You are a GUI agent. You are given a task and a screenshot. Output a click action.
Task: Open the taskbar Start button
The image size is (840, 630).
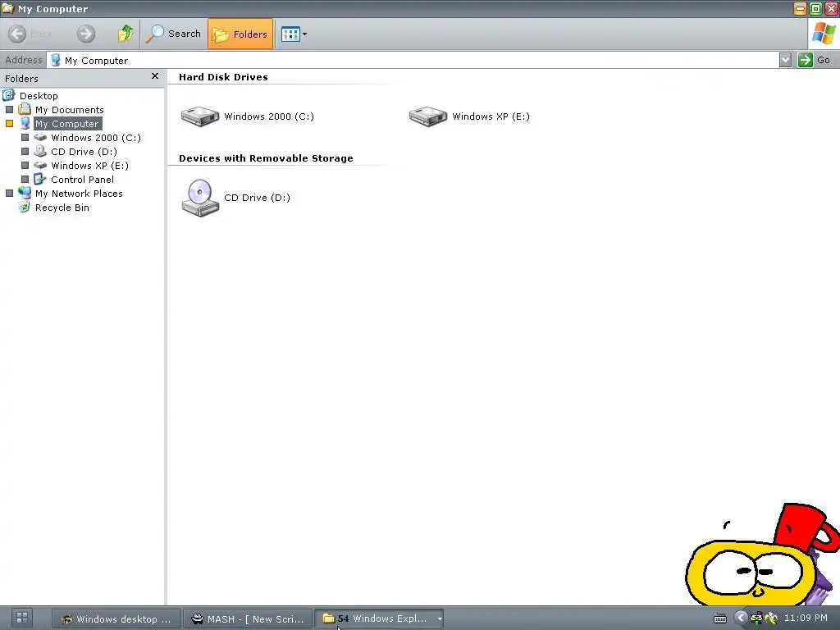pyautogui.click(x=22, y=618)
